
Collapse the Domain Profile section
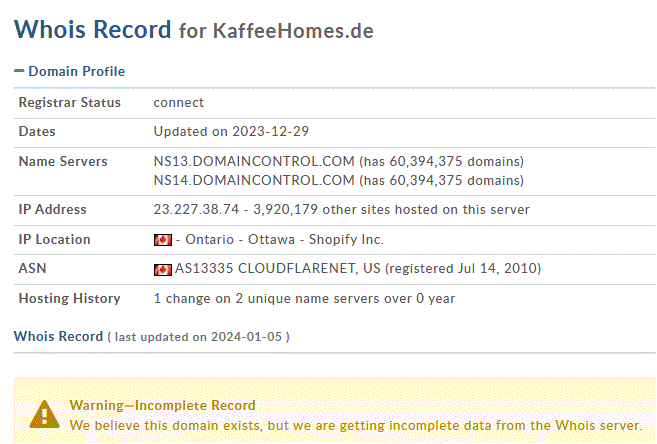pyautogui.click(x=76, y=71)
